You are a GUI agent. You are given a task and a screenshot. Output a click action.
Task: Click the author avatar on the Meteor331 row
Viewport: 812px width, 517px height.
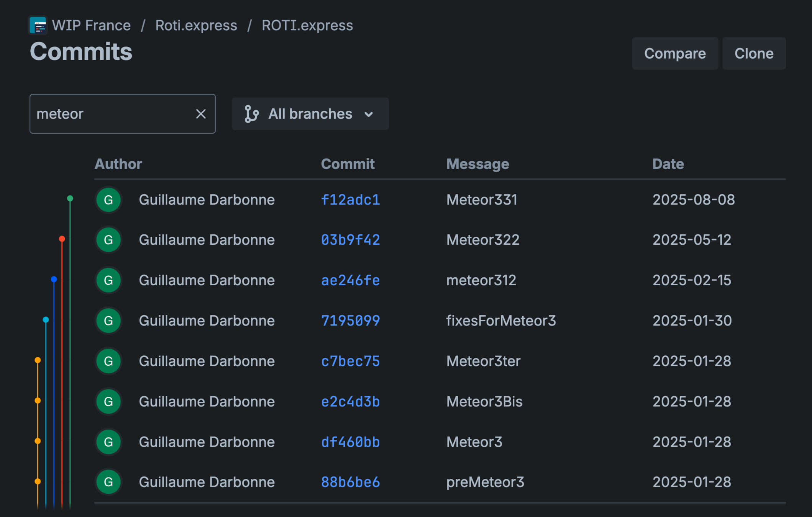108,200
